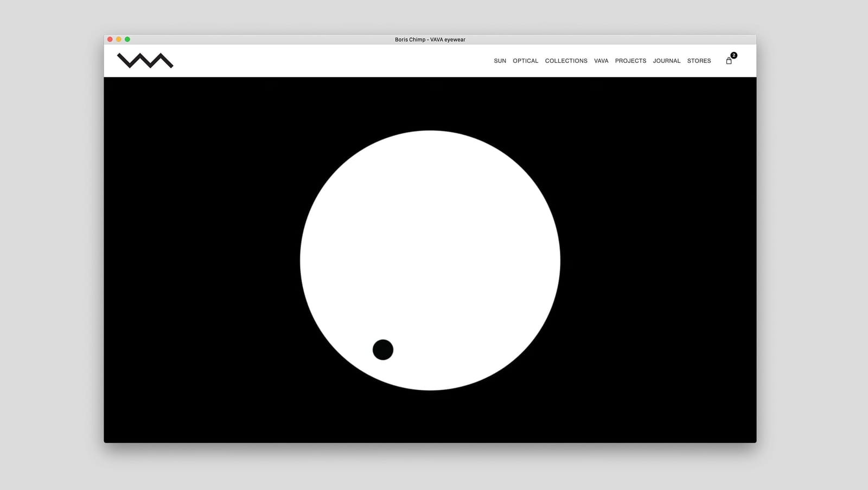Viewport: 868px width, 490px height.
Task: Open COLLECTIONS in the navigation
Action: coord(566,61)
